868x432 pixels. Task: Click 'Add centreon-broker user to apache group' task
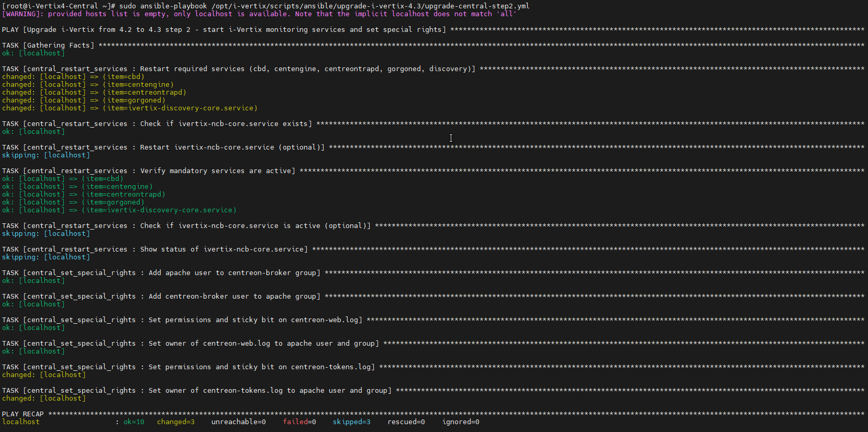coord(433,297)
